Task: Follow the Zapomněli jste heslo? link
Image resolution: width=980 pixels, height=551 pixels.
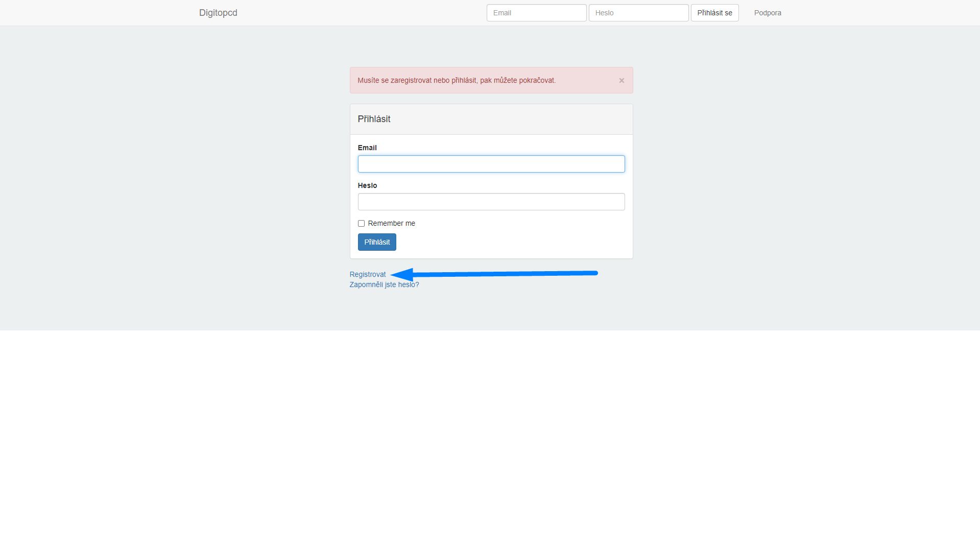Action: pos(384,285)
